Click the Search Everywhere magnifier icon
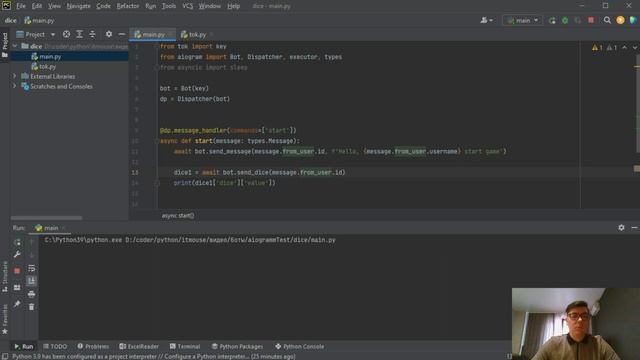640x360 pixels. [x=607, y=20]
